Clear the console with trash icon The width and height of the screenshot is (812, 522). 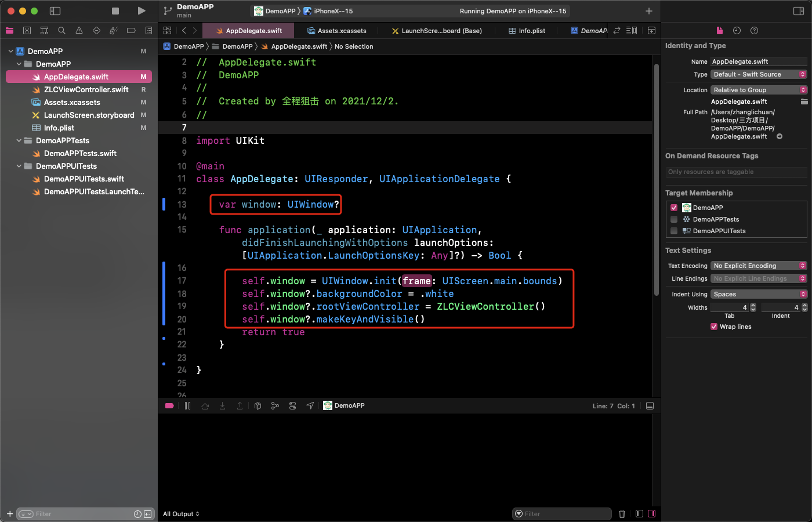(x=622, y=514)
